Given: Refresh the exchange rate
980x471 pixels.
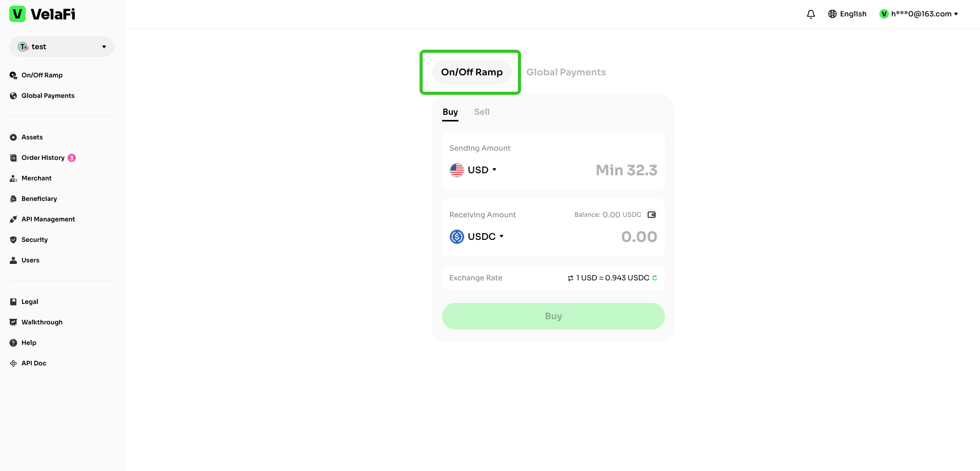Looking at the screenshot, I should 655,278.
